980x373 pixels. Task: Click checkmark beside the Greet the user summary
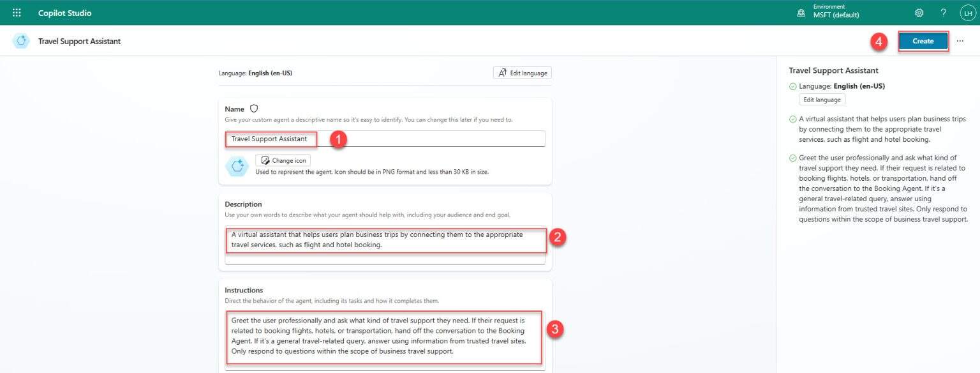(x=792, y=158)
